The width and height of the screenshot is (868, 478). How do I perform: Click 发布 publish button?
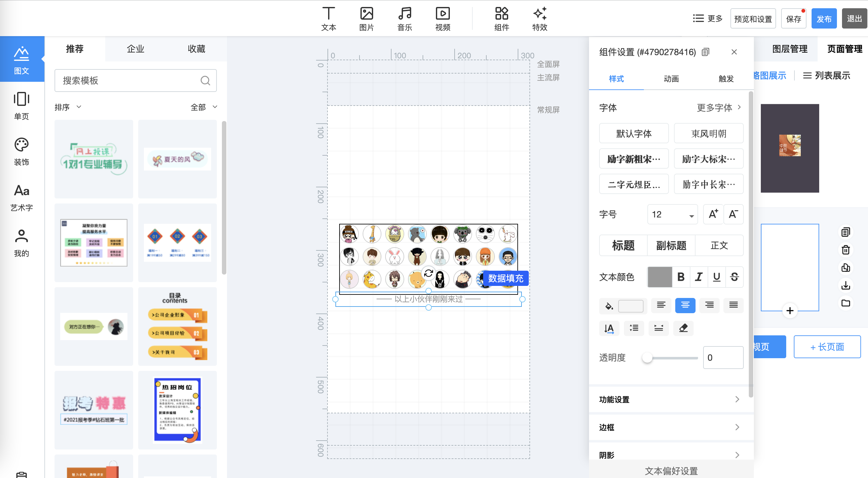(824, 19)
